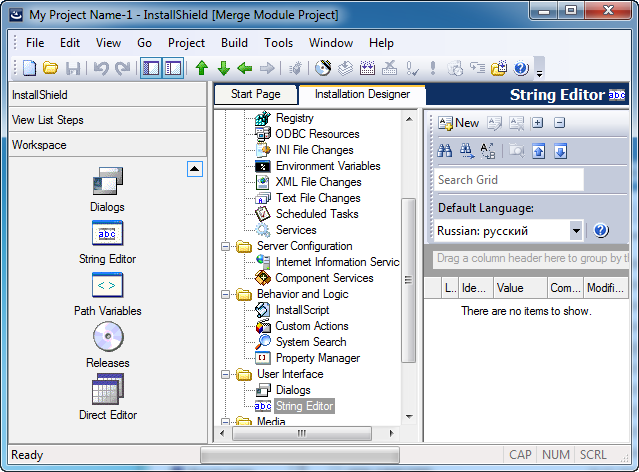
Task: Open the Build menu
Action: coord(234,43)
